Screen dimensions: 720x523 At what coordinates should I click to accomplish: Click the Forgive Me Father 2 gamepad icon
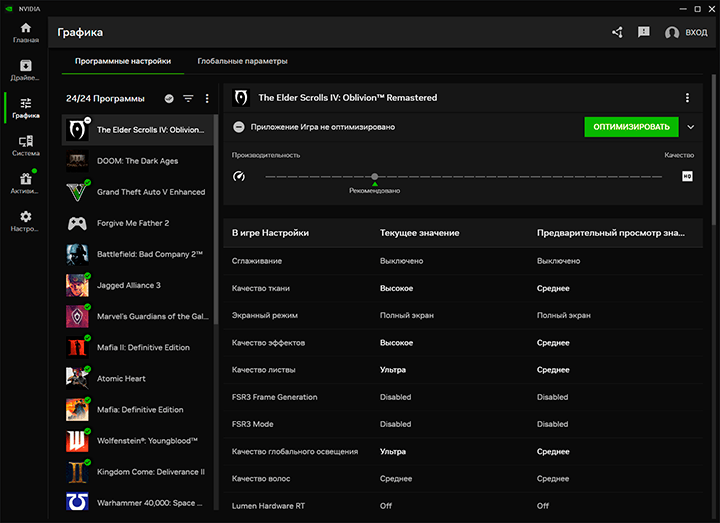point(77,223)
